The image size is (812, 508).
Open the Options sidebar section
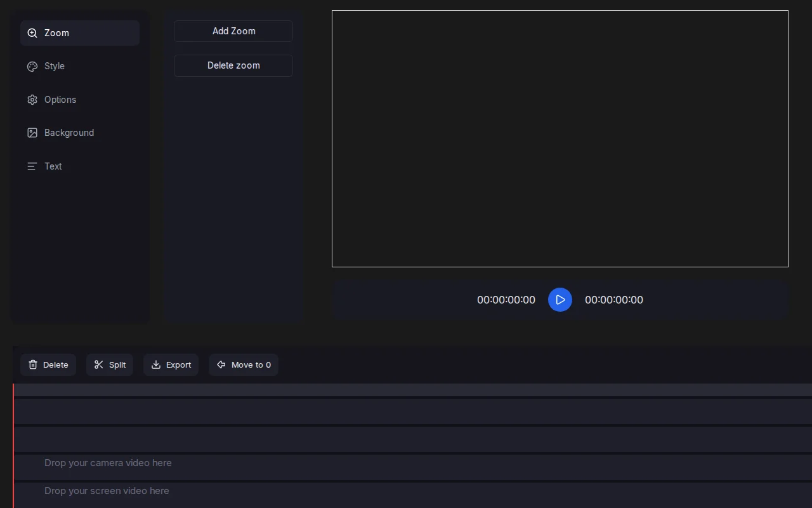[x=80, y=100]
